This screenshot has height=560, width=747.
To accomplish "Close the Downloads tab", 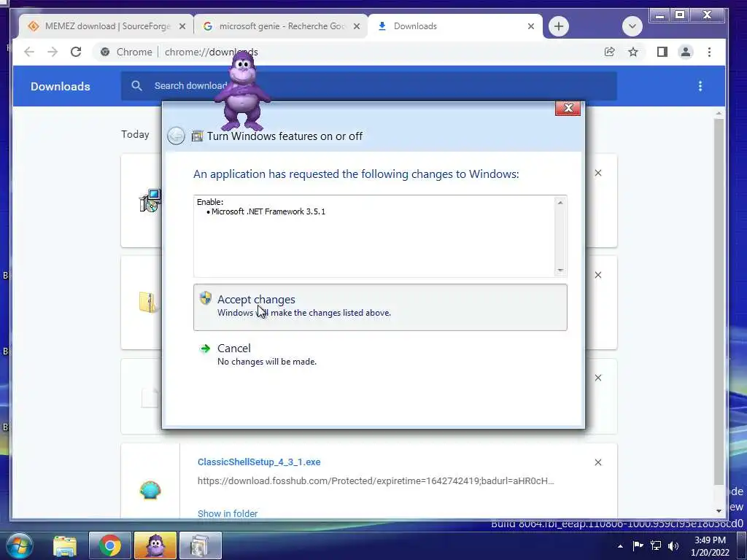I will click(531, 27).
